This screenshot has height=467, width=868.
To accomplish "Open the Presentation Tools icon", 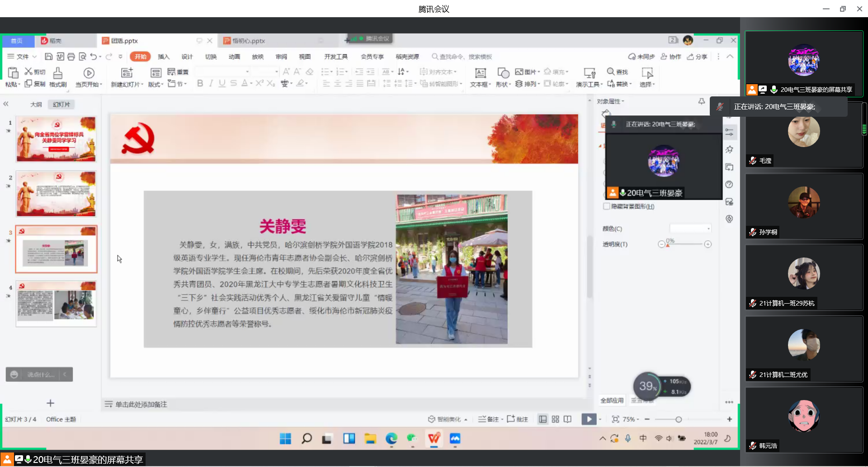I will click(590, 73).
